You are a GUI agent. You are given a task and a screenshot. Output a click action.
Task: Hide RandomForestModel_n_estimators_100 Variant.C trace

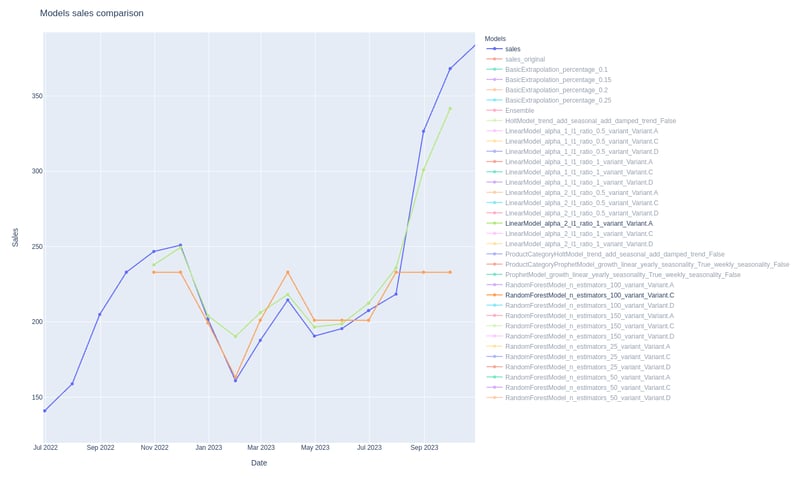(589, 295)
